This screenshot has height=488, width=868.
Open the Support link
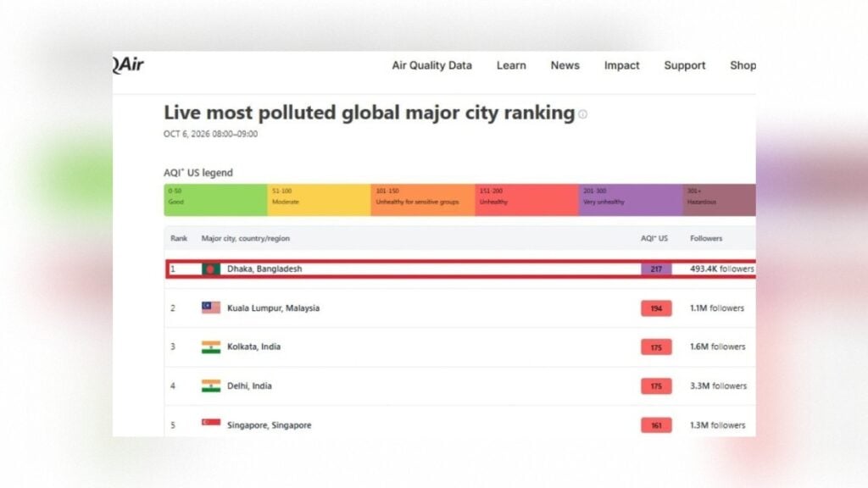click(685, 65)
